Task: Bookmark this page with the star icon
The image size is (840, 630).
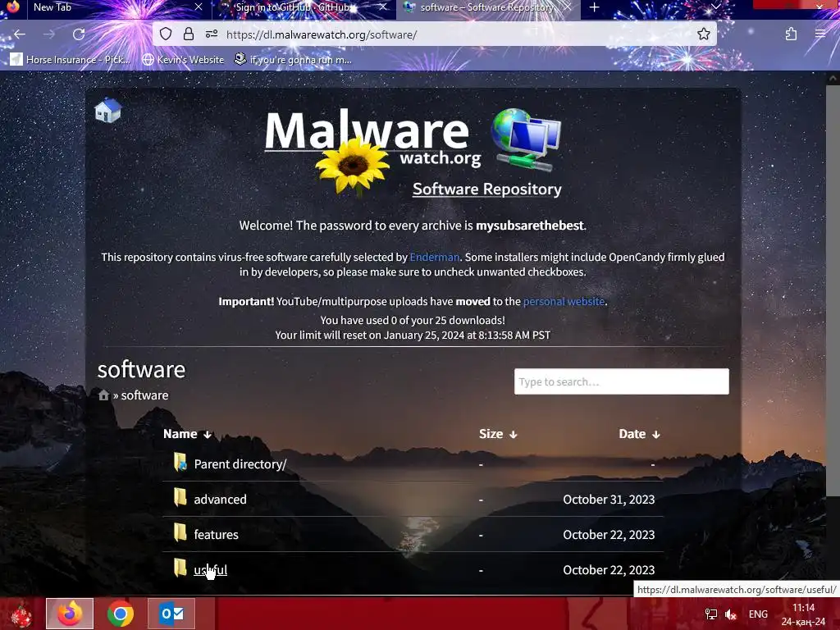Action: pos(703,34)
